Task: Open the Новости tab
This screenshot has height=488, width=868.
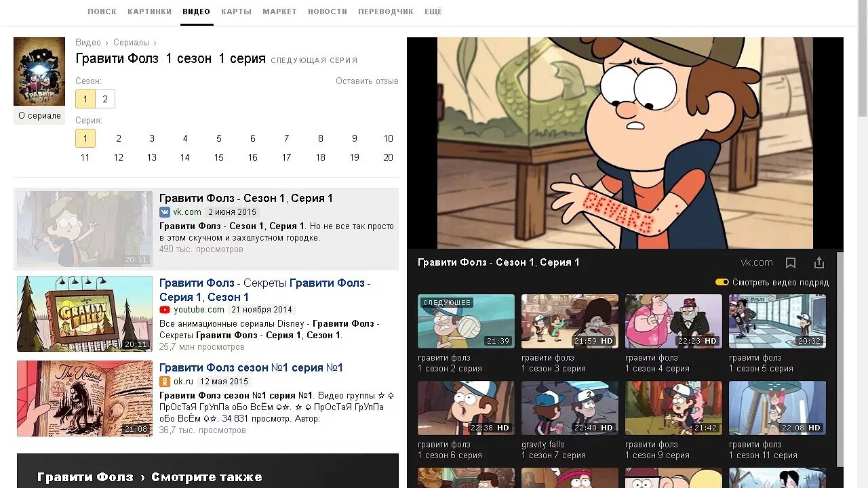Action: tap(328, 12)
